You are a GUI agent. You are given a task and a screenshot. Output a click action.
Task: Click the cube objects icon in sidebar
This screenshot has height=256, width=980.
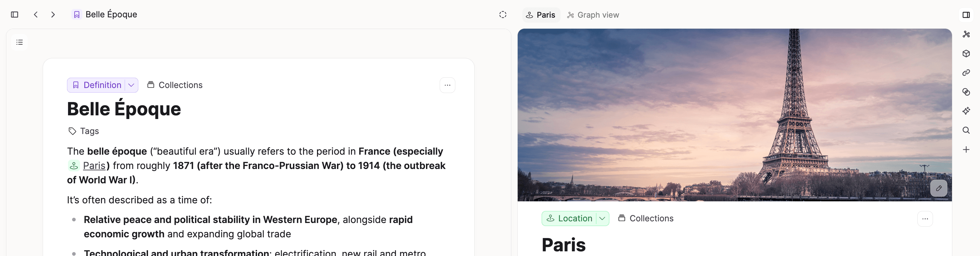point(966,54)
